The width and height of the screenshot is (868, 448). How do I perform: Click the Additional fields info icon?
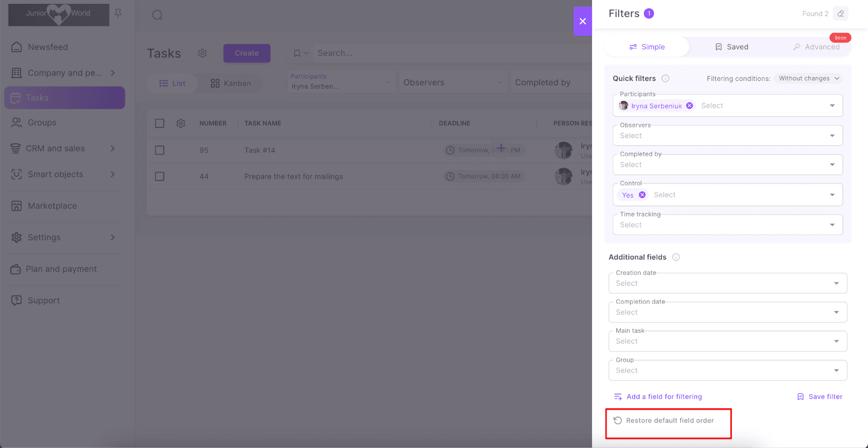tap(676, 257)
